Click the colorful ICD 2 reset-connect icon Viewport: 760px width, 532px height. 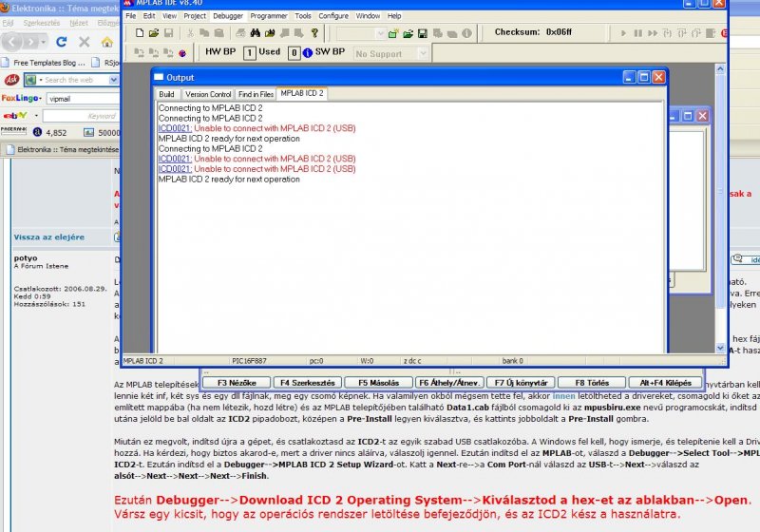tap(182, 53)
